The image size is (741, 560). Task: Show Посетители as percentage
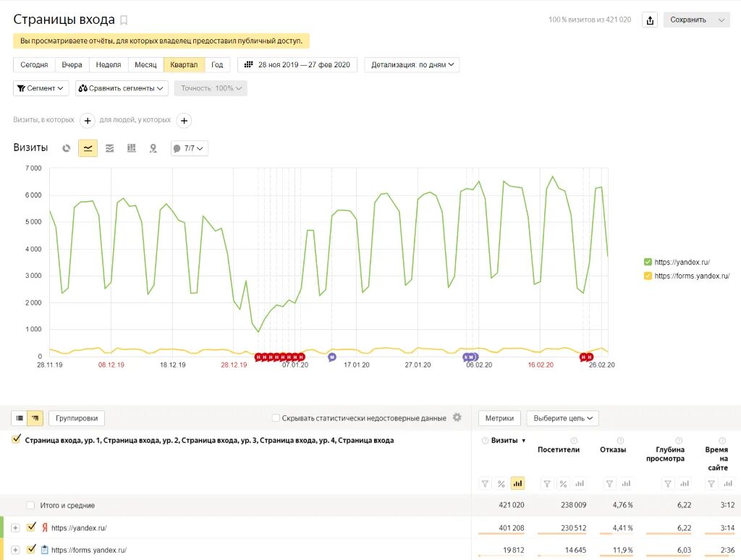pos(563,483)
